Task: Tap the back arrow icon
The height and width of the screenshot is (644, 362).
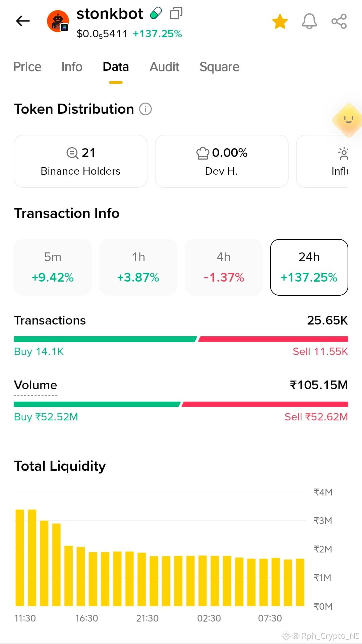Action: tap(23, 21)
